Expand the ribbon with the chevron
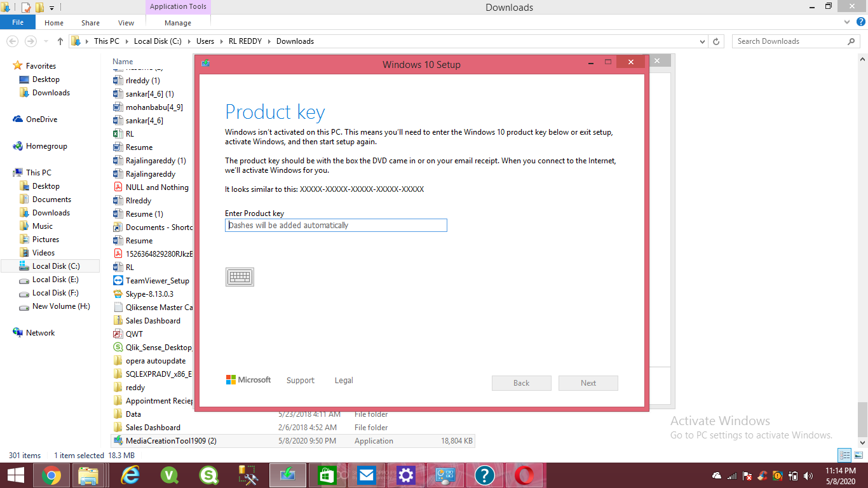 [846, 22]
